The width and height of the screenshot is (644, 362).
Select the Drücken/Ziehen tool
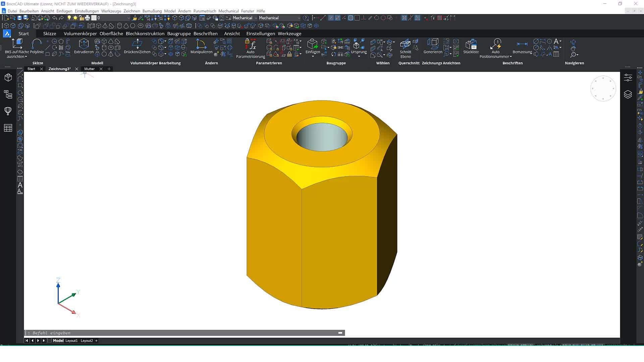pos(137,44)
